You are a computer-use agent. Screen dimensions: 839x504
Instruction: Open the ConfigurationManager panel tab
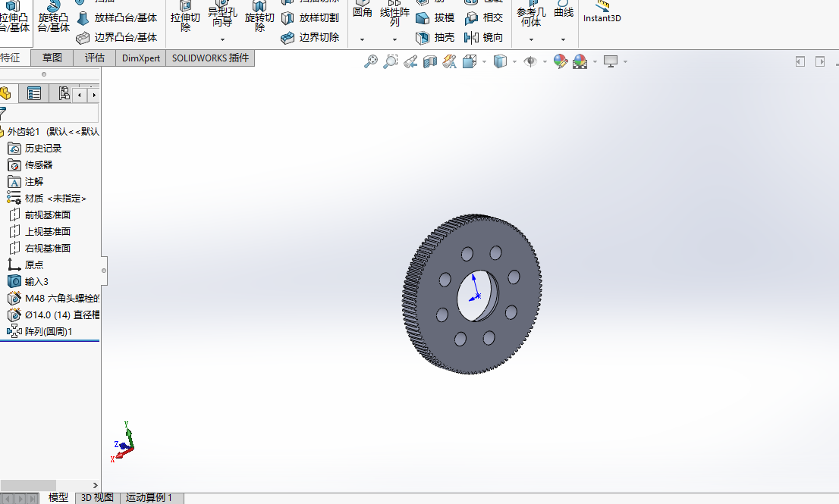click(x=64, y=93)
